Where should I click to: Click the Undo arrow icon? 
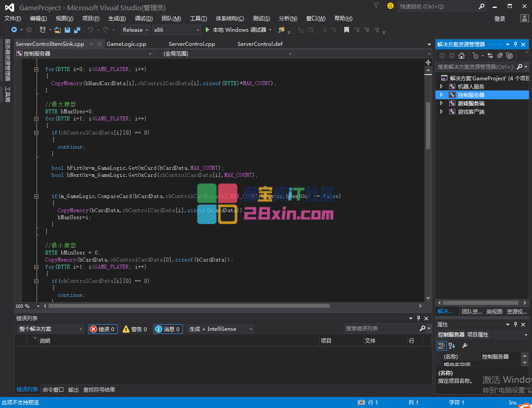[x=90, y=30]
